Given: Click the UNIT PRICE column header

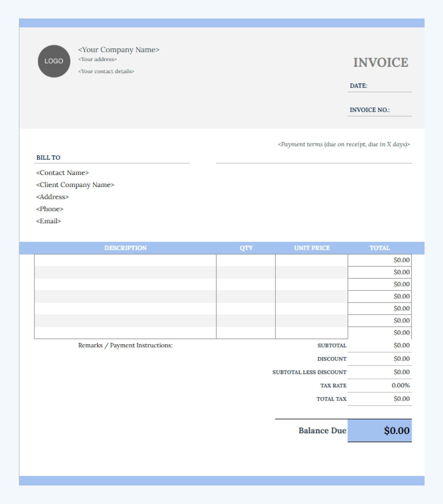Looking at the screenshot, I should click(312, 248).
